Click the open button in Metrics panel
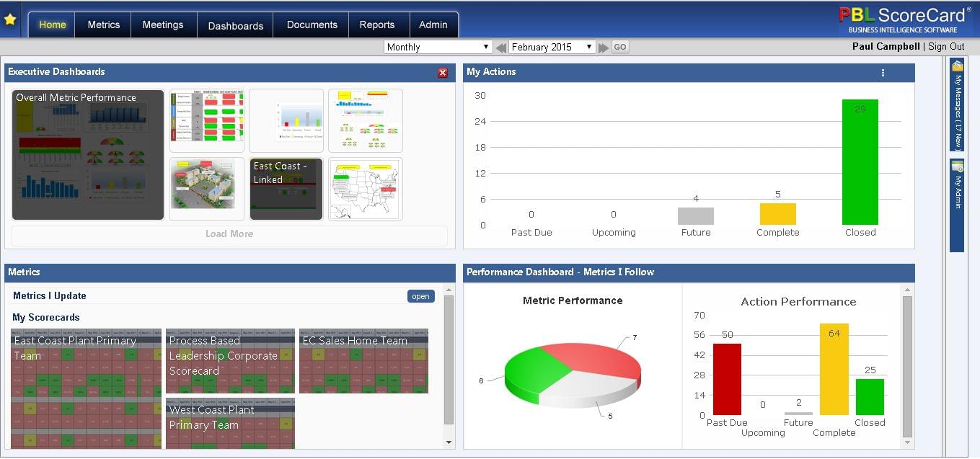Image resolution: width=980 pixels, height=459 pixels. [x=420, y=295]
